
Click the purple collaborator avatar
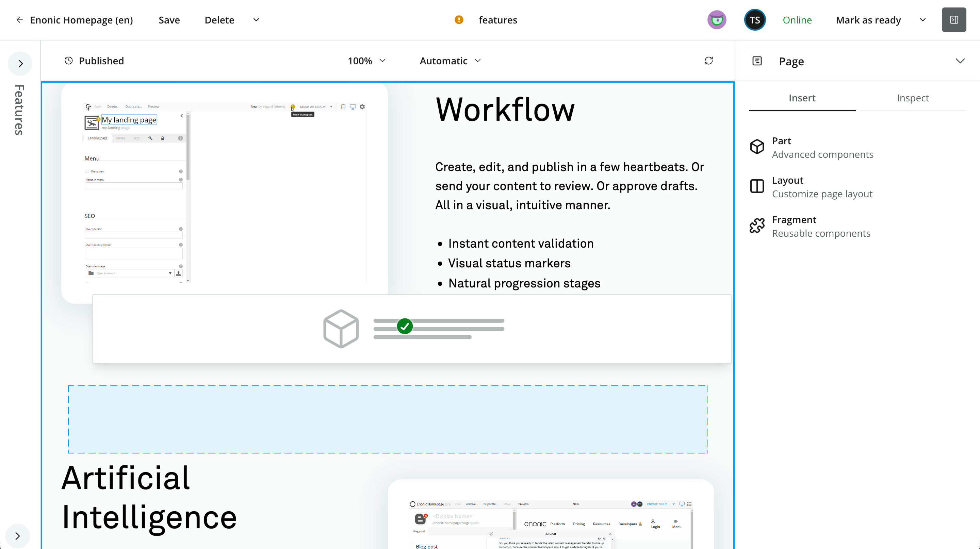(717, 20)
